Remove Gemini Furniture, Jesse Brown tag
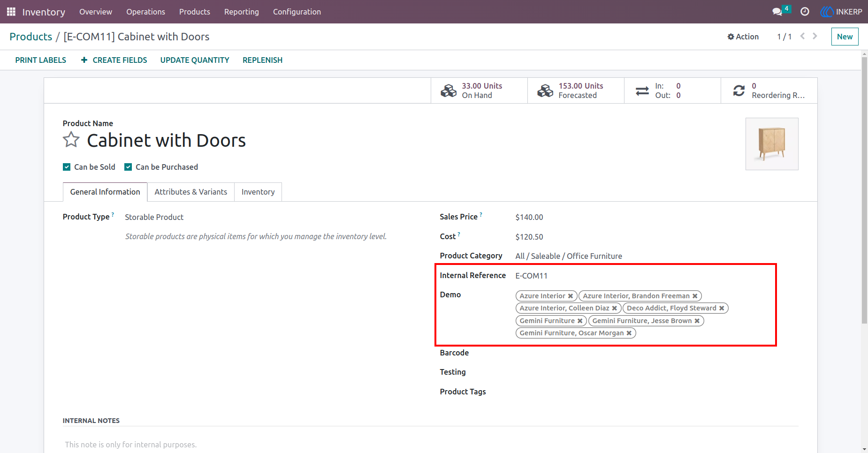The height and width of the screenshot is (453, 868). (x=697, y=321)
